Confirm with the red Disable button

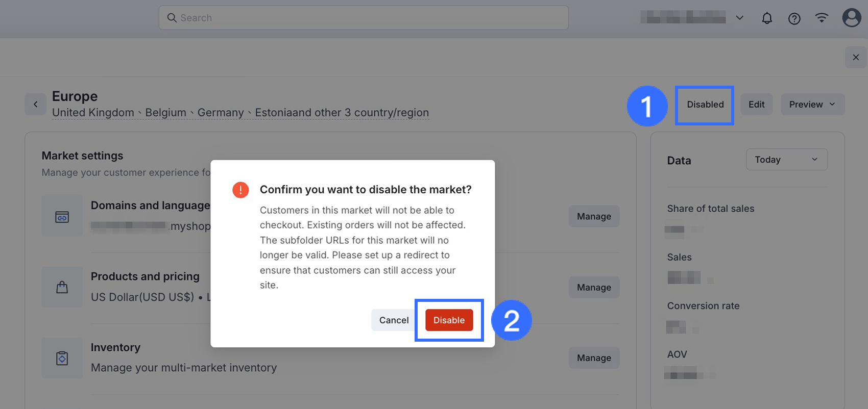(x=449, y=320)
